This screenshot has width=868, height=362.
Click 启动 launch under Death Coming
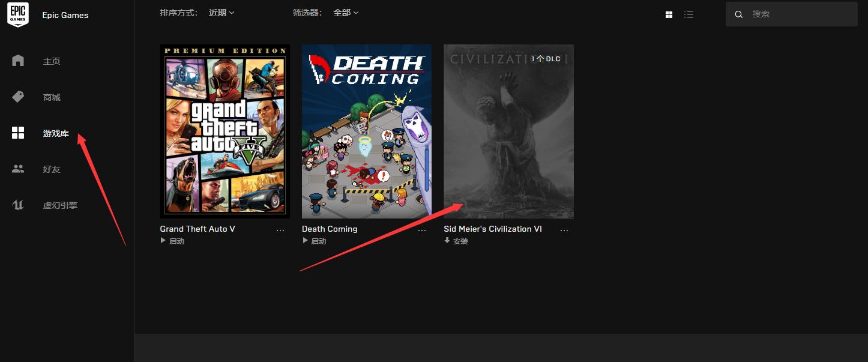coord(314,241)
